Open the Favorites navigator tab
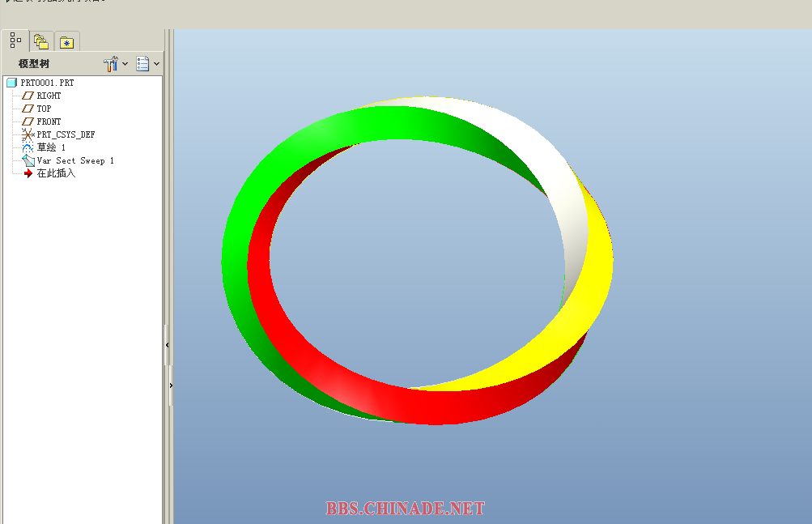Viewport: 812px width, 524px height. tap(67, 42)
